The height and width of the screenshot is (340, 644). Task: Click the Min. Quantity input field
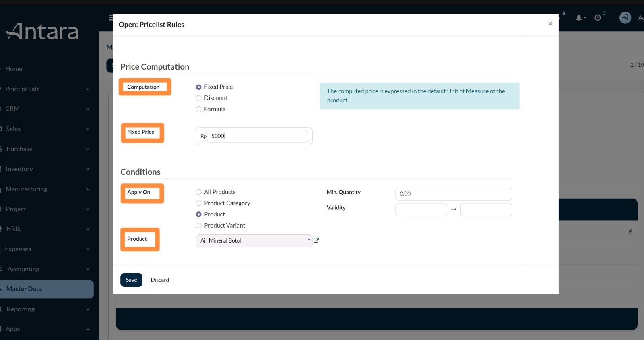click(x=454, y=194)
